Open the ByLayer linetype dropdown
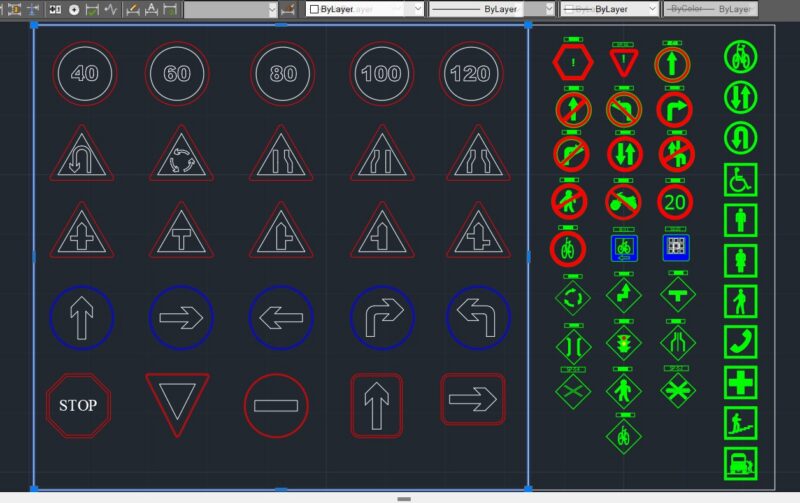 491,9
